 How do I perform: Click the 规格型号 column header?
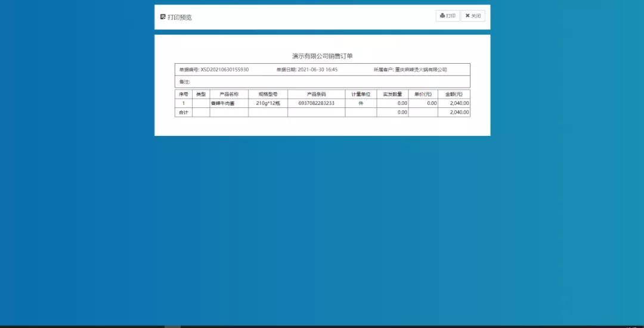point(268,94)
